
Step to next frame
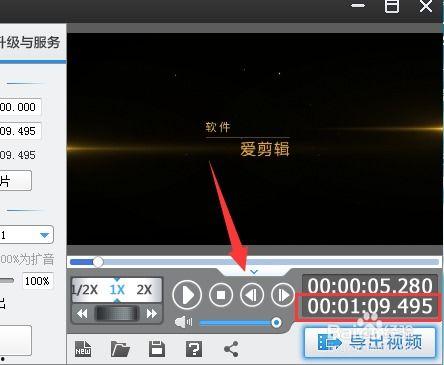click(283, 295)
